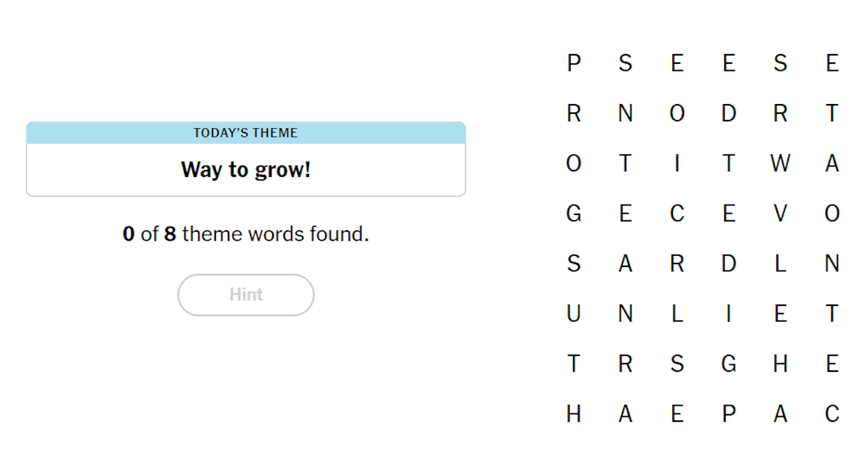Screen dimensions: 868x462
Task: Select the letter E in the grid's top-right corner
Action: (832, 63)
